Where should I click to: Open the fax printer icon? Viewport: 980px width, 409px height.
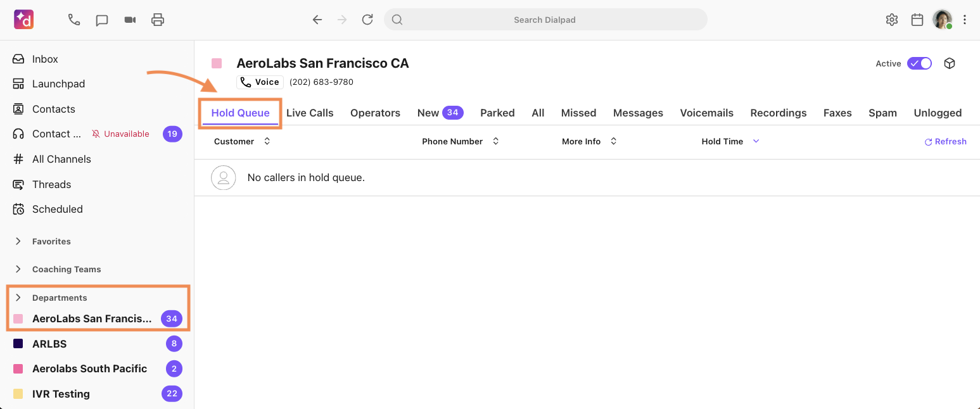point(158,20)
